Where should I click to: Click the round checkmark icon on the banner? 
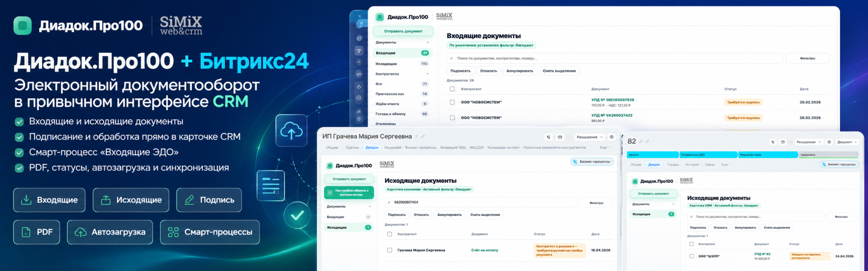tap(297, 215)
